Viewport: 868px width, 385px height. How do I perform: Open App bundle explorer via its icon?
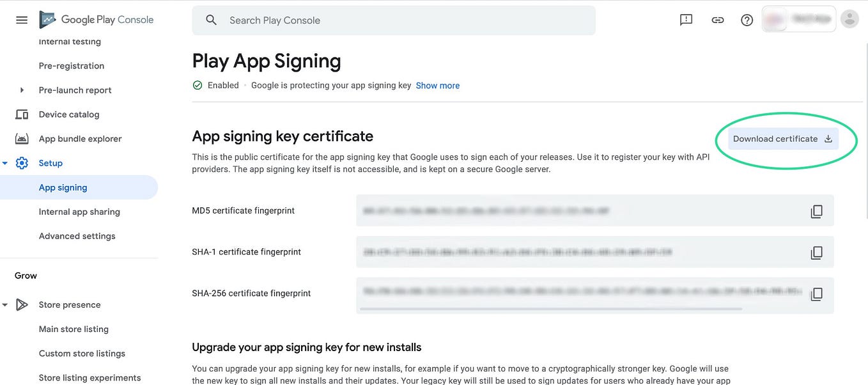click(21, 138)
